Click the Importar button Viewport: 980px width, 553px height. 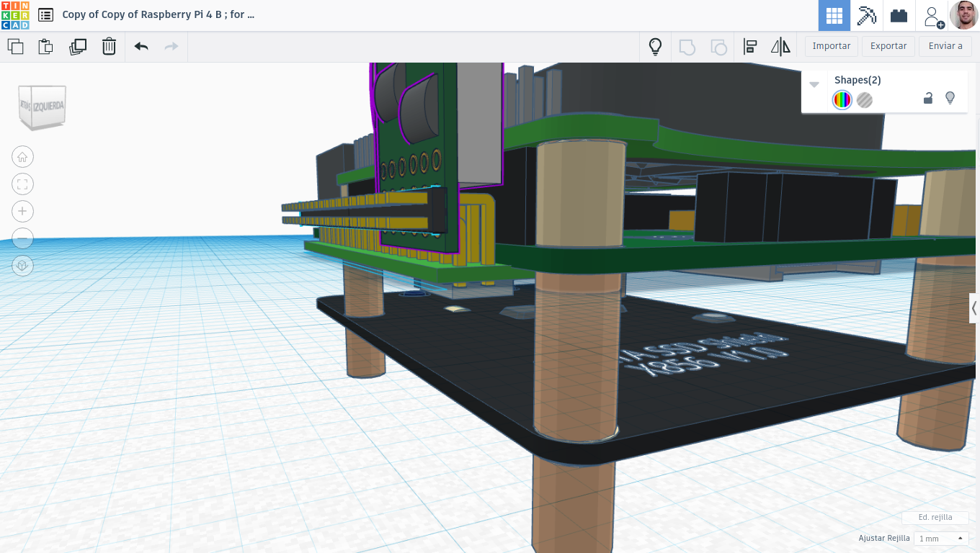click(832, 46)
